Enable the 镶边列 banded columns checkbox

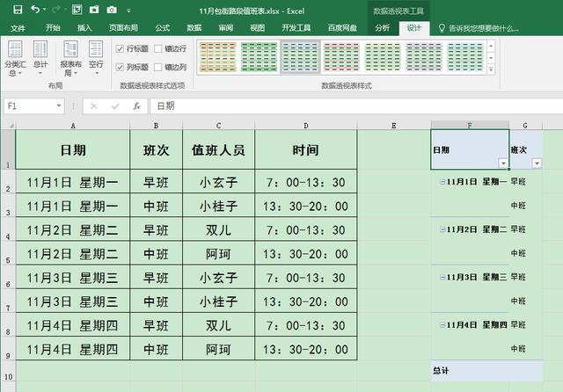click(158, 67)
